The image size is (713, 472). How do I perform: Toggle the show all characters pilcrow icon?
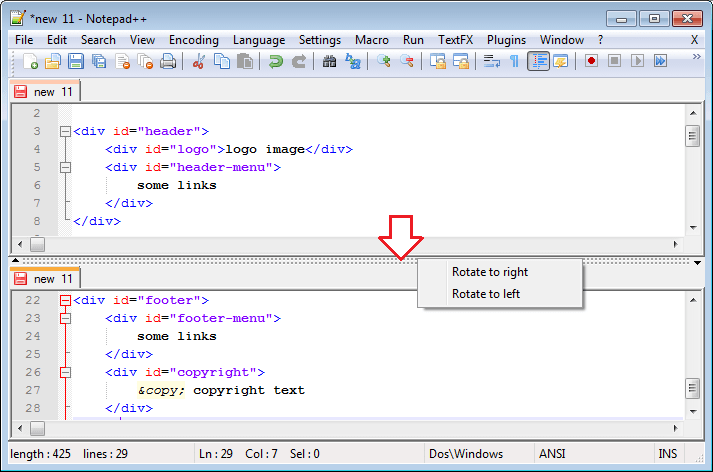pyautogui.click(x=514, y=62)
